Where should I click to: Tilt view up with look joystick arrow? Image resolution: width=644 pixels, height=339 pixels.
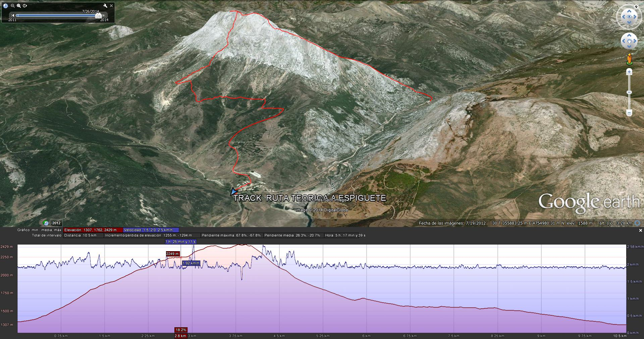629,11
